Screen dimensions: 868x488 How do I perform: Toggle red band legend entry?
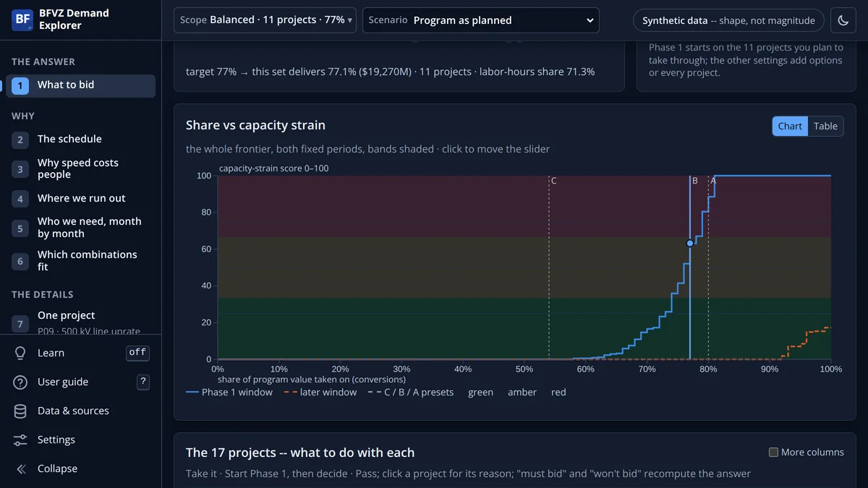558,393
